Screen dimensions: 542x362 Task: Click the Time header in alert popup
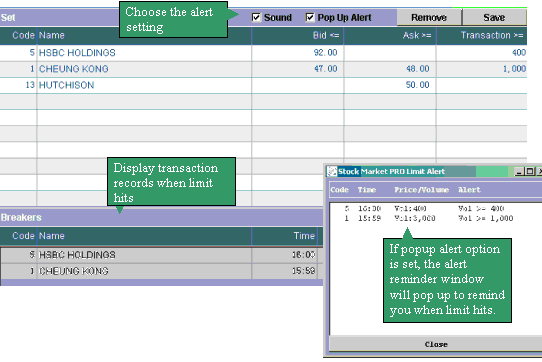pyautogui.click(x=366, y=190)
